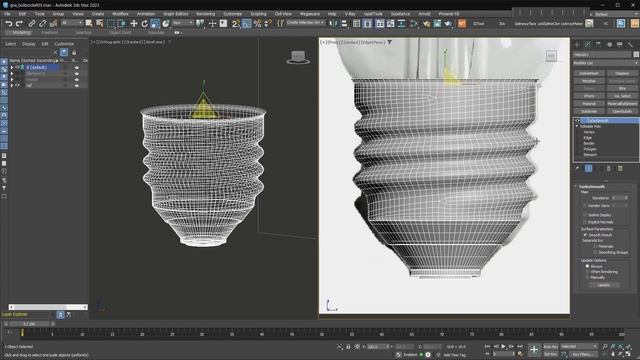Screen dimensions: 640x360
Task: Open the File menu
Action: point(7,14)
